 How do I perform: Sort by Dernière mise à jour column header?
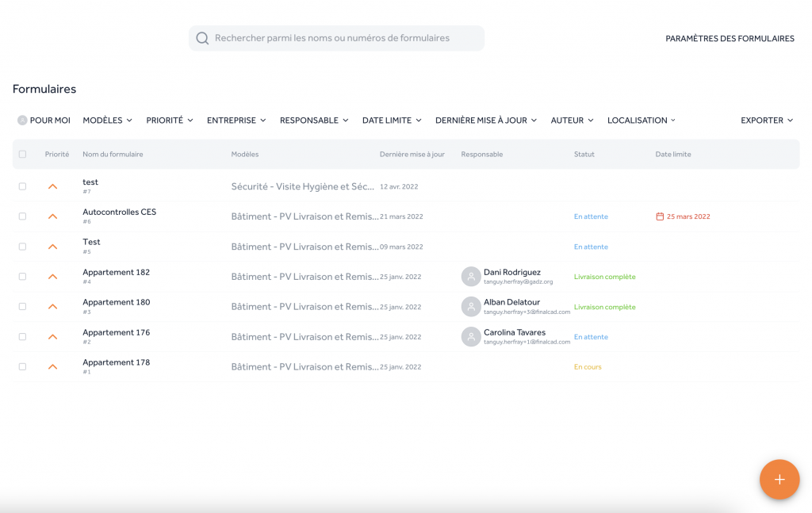pos(412,155)
